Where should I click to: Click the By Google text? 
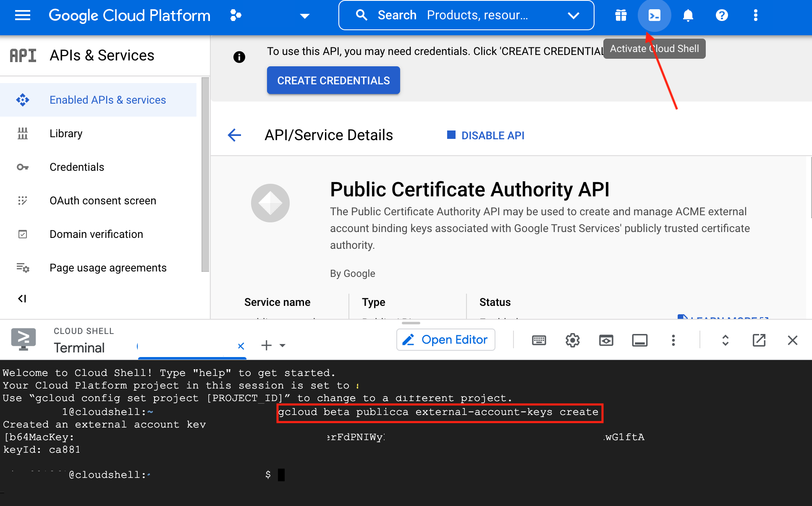coord(352,274)
